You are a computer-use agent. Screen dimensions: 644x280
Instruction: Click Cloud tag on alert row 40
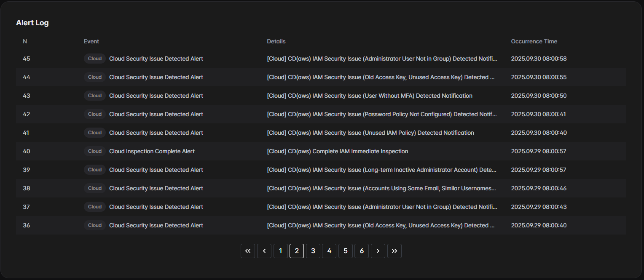(x=95, y=151)
